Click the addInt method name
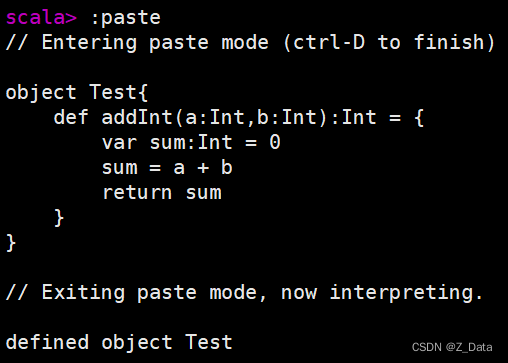This screenshot has width=508, height=363. (137, 117)
